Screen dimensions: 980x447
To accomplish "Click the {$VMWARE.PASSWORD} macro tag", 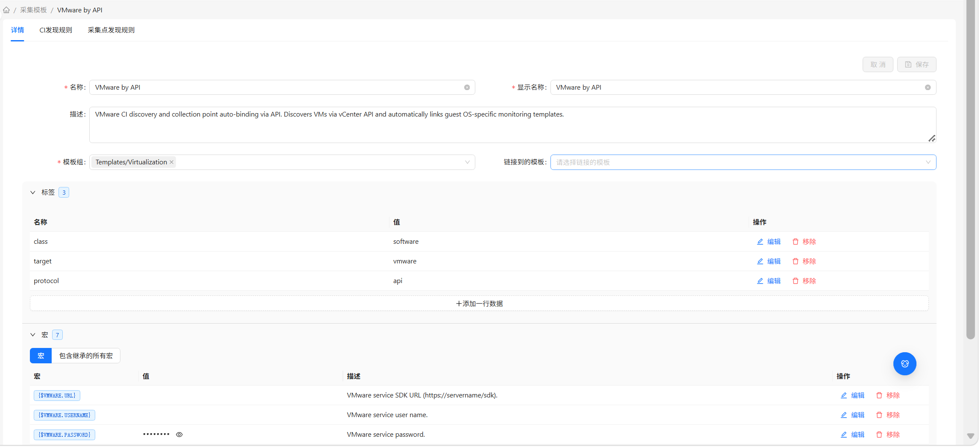I will click(64, 435).
